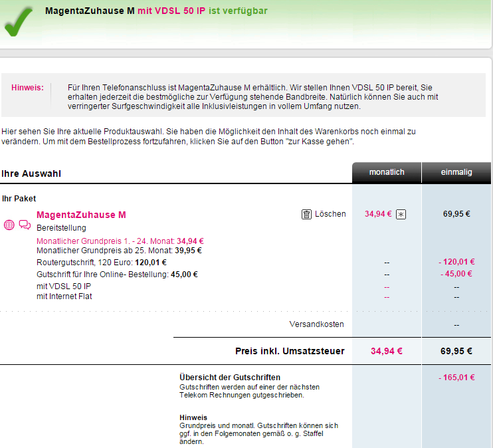
Task: Click the green availability checkmark
Action: click(18, 22)
